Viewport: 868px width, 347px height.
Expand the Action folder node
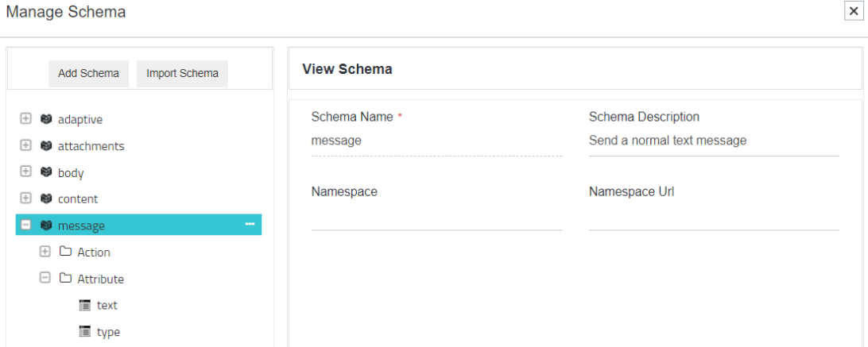click(45, 252)
